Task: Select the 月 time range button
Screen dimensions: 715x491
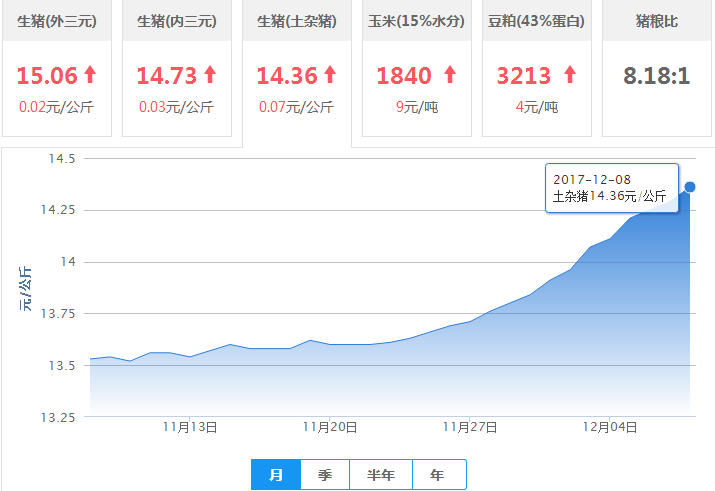Action: point(276,475)
